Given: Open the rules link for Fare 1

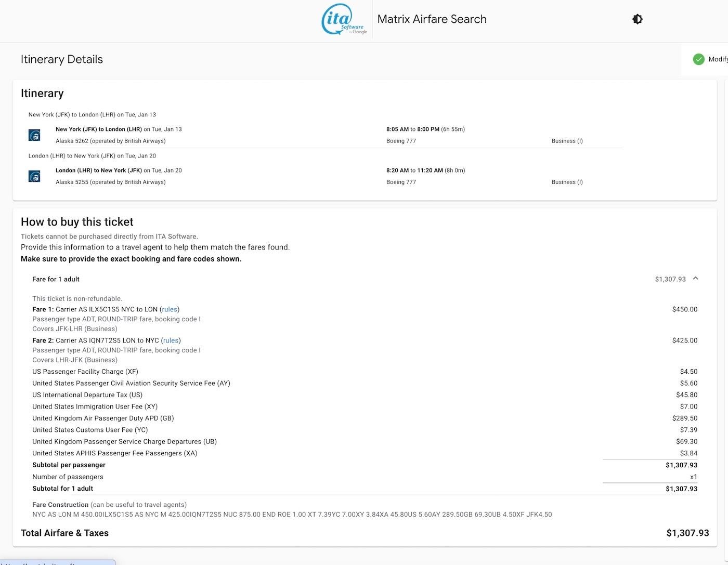Looking at the screenshot, I should click(170, 309).
